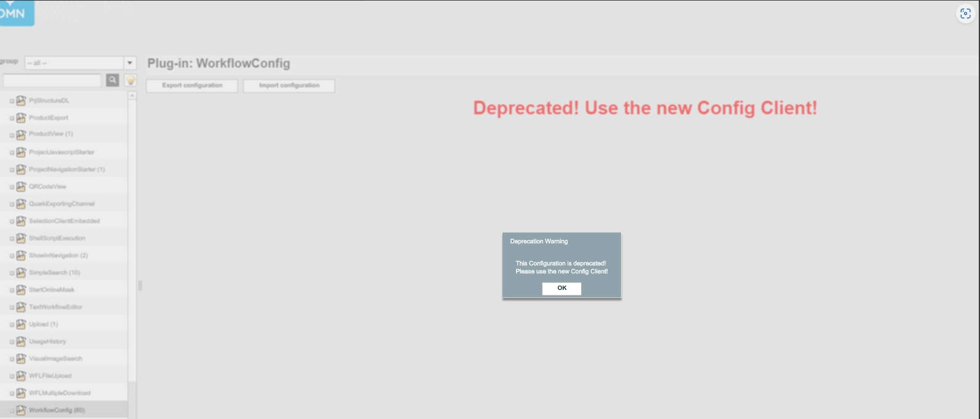Expand the UsageHistory tree node

[x=12, y=342]
